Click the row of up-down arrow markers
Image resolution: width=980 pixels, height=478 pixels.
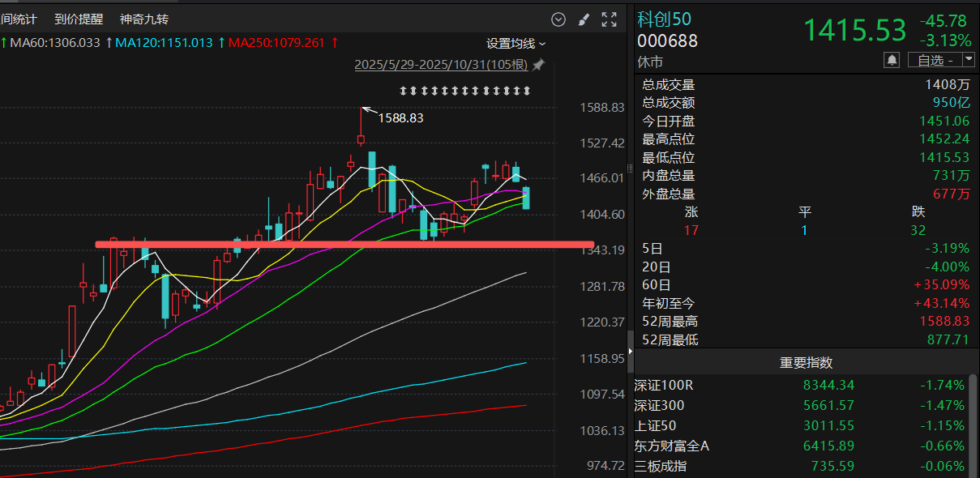464,90
